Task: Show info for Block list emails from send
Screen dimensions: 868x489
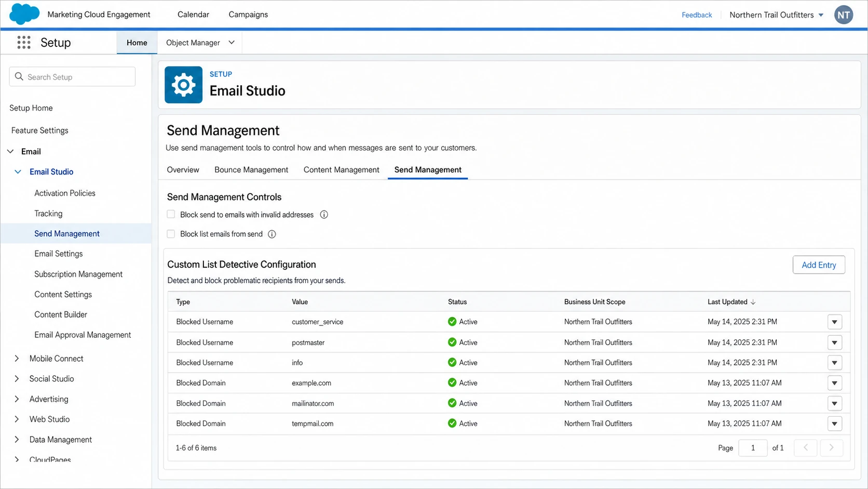Action: coord(272,234)
